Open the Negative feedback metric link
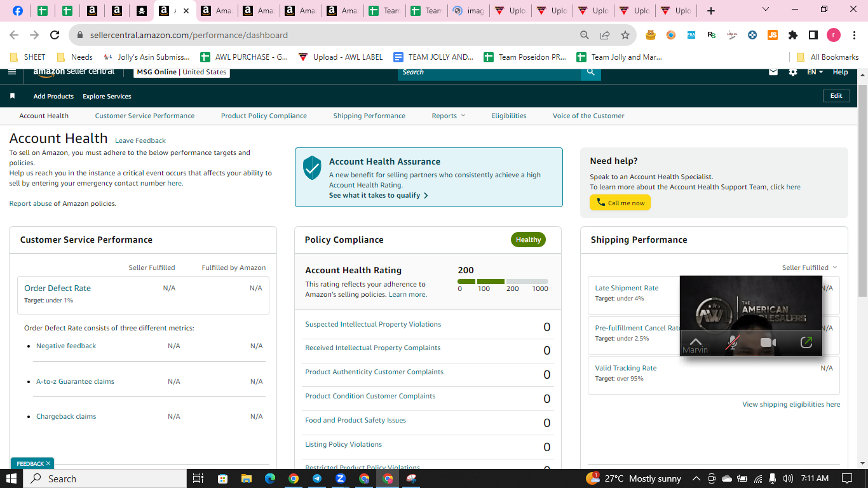 tap(66, 346)
